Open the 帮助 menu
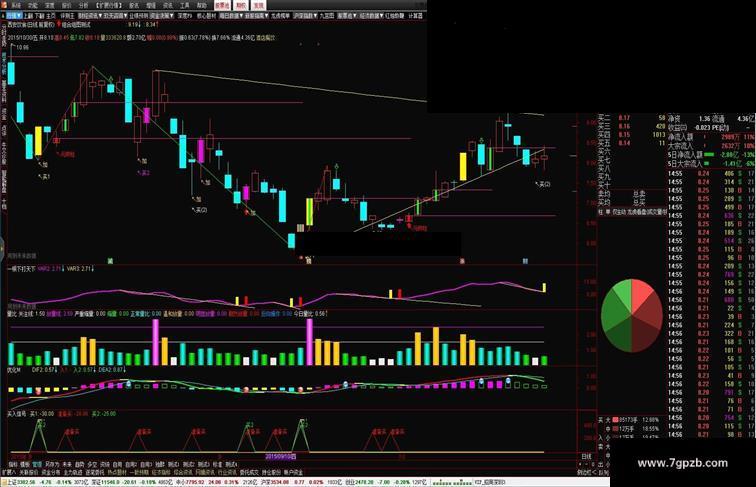756x487 pixels. coord(202,5)
